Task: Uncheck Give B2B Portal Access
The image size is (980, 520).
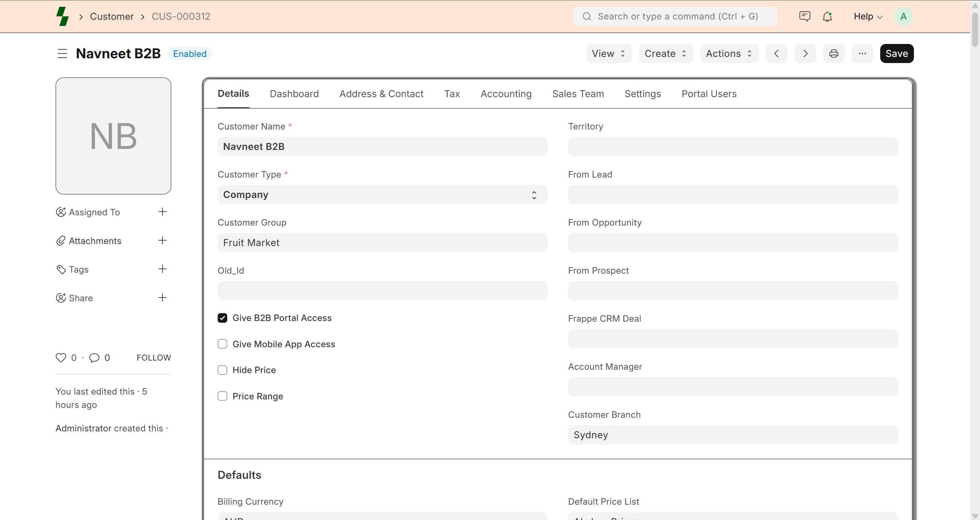Action: point(222,318)
